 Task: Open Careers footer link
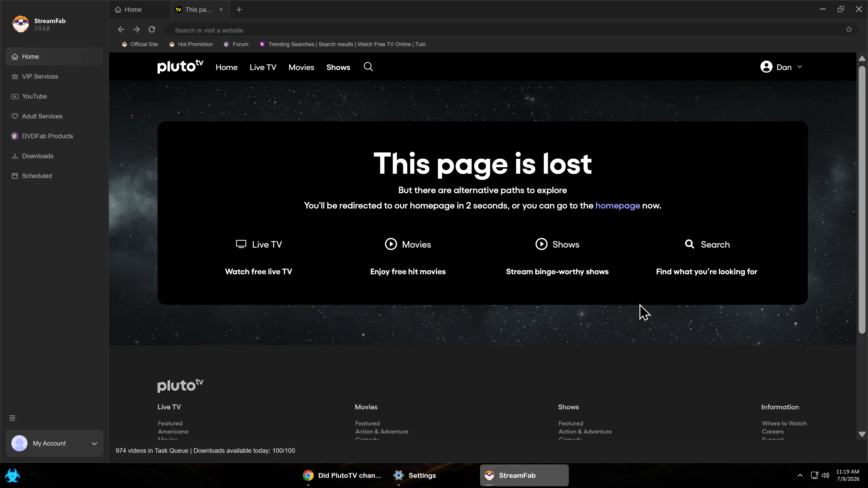[773, 432]
